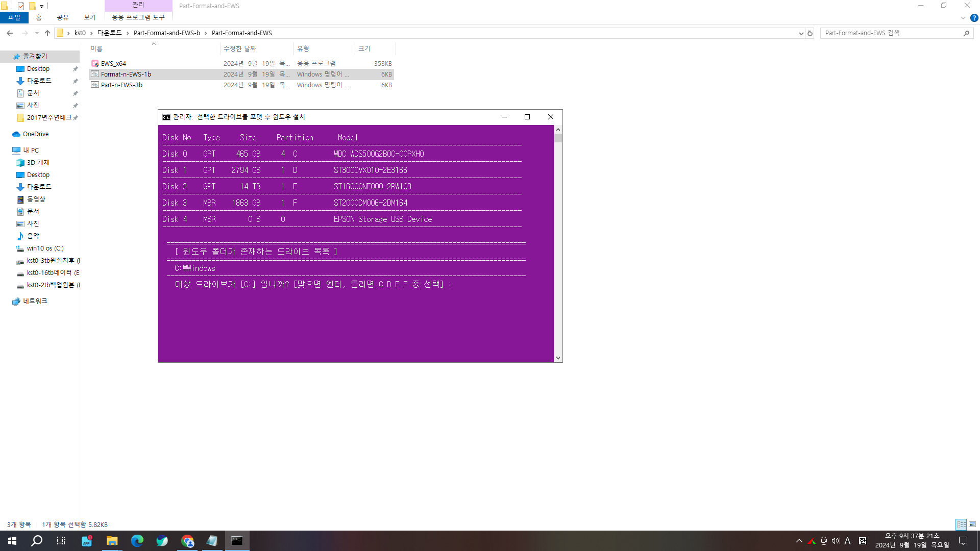Image resolution: width=980 pixels, height=551 pixels.
Task: Open Quick Access Toolbar customize dropdown
Action: pos(41,6)
